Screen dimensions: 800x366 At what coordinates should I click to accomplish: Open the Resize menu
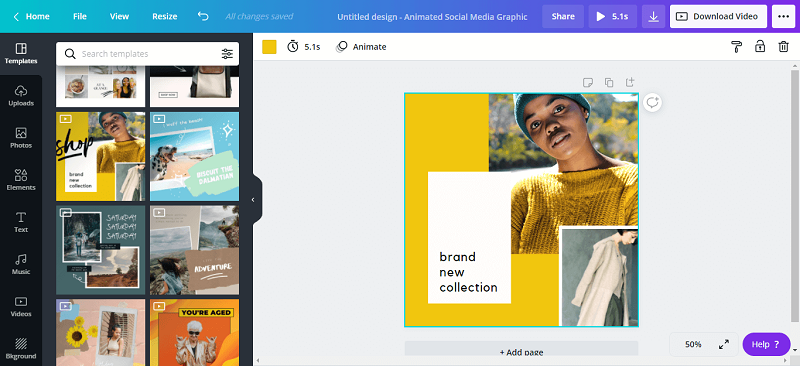(165, 16)
